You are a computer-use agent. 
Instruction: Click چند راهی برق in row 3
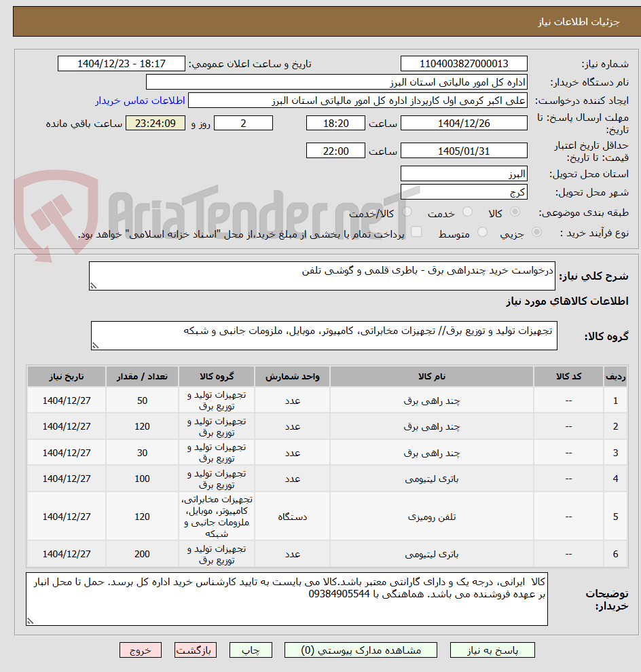pyautogui.click(x=432, y=453)
